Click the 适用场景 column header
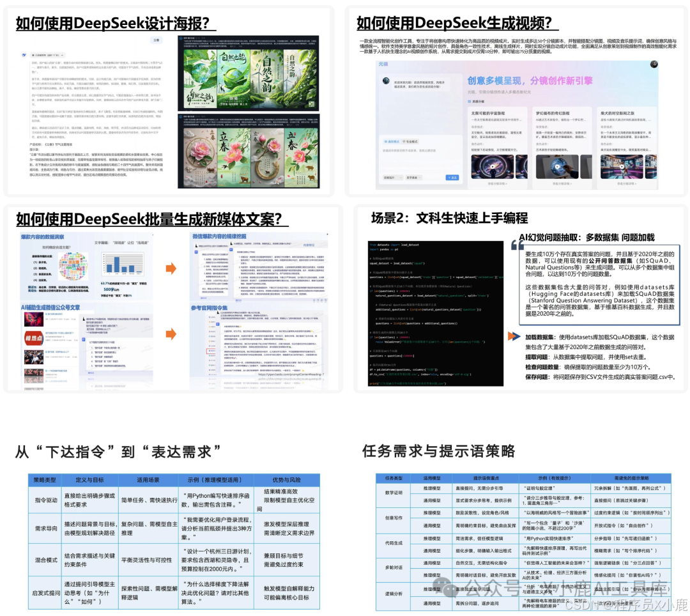This screenshot has width=690, height=616. 148,480
